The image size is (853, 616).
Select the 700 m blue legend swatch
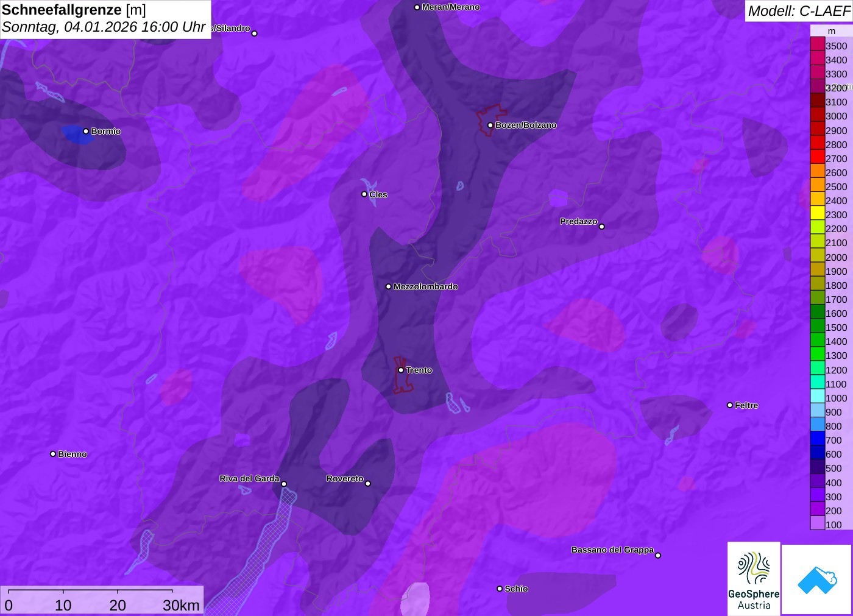(818, 438)
